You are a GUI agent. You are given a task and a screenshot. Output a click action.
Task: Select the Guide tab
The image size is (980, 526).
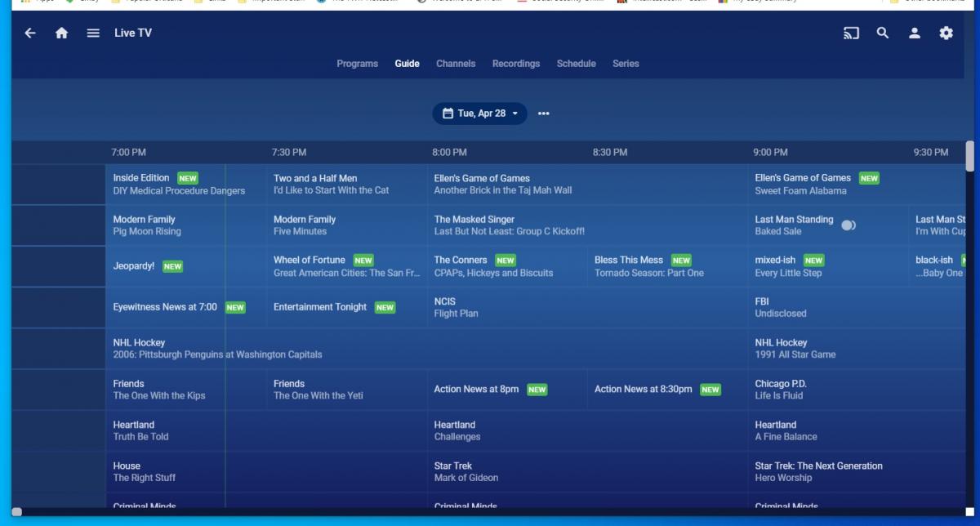[x=407, y=64]
